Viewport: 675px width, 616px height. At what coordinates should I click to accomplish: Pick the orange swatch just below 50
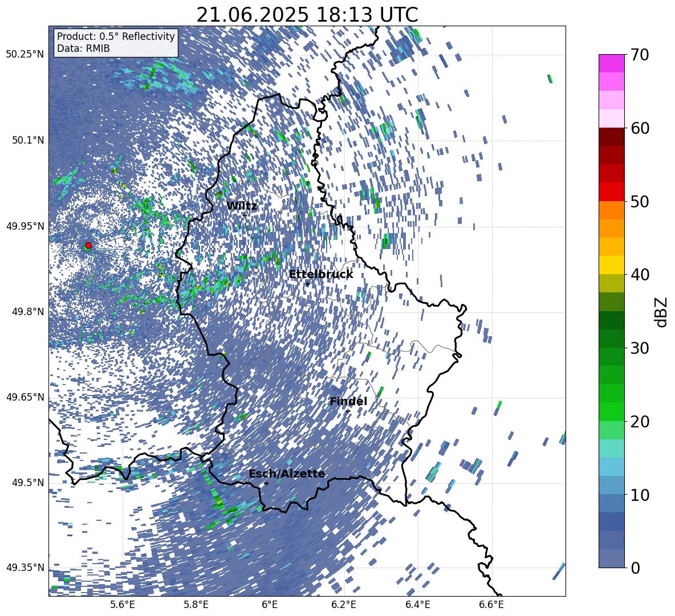click(x=611, y=210)
